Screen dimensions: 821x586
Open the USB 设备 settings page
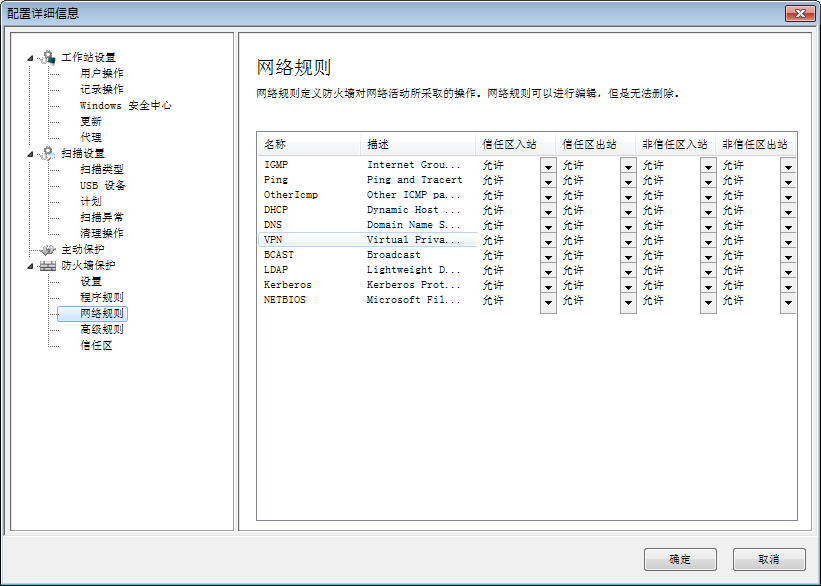pyautogui.click(x=103, y=186)
